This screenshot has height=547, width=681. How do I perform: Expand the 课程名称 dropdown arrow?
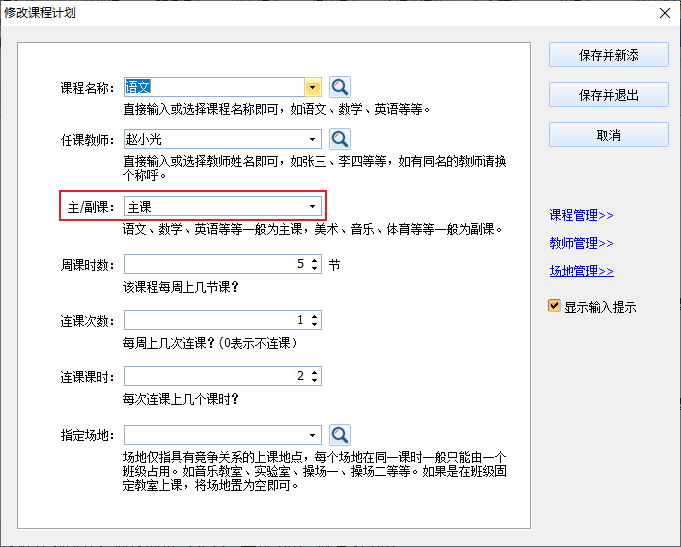[x=312, y=87]
